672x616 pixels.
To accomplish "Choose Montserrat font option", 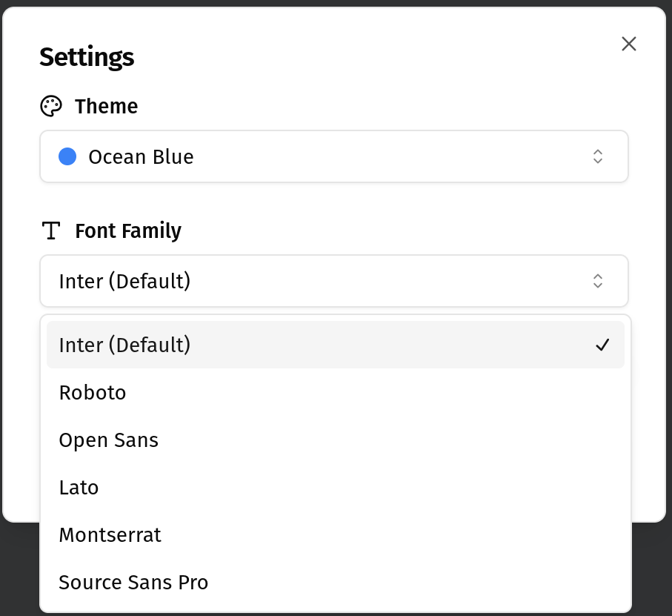I will click(x=110, y=534).
